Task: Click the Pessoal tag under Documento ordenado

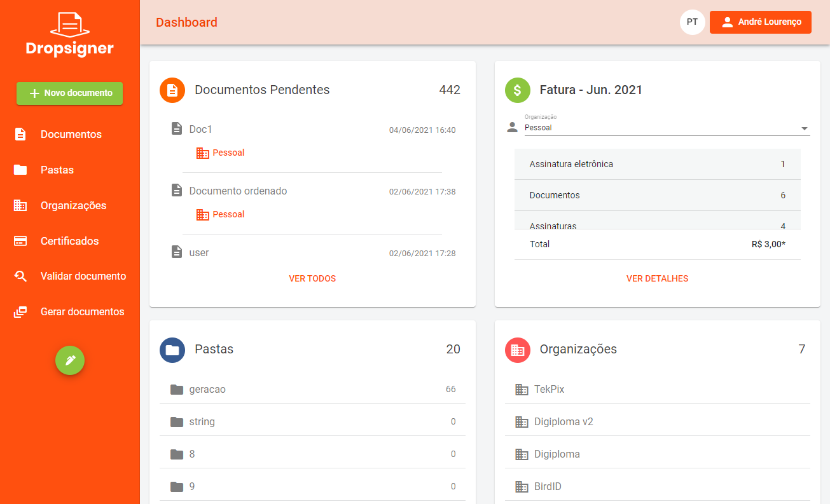Action: coord(221,214)
